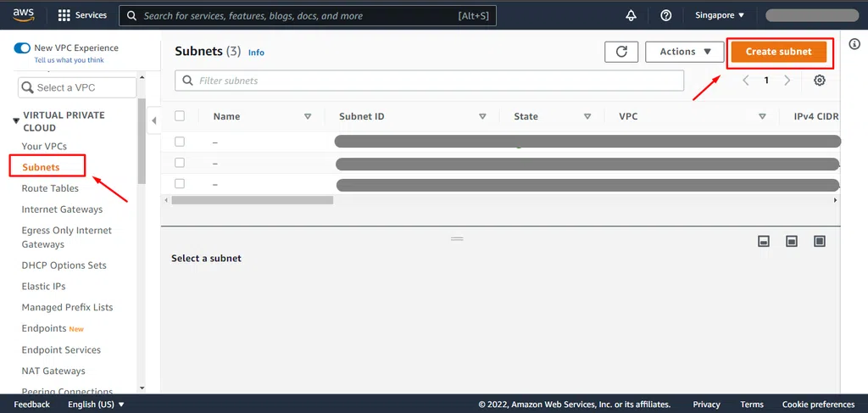Open the info panel icon at right edge

[x=854, y=44]
